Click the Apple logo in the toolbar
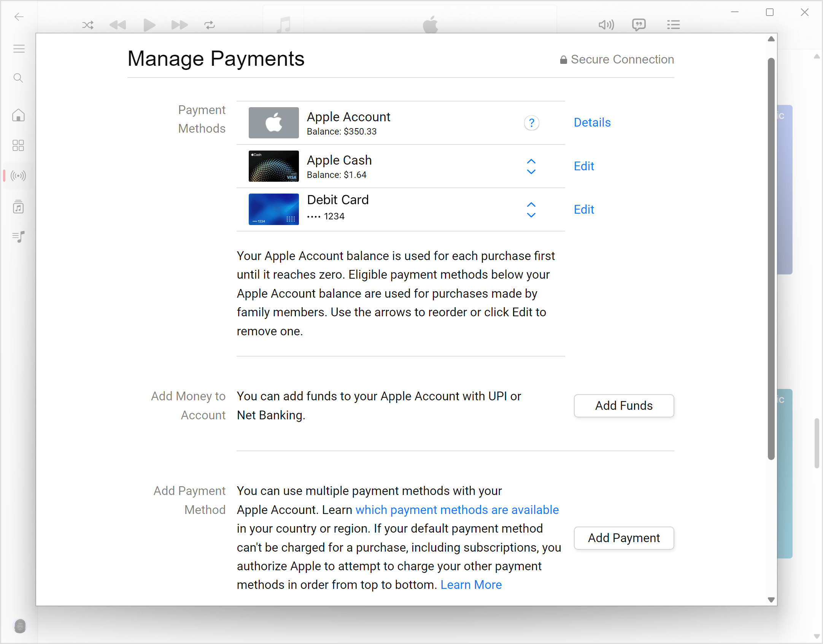823x644 pixels. pos(431,24)
